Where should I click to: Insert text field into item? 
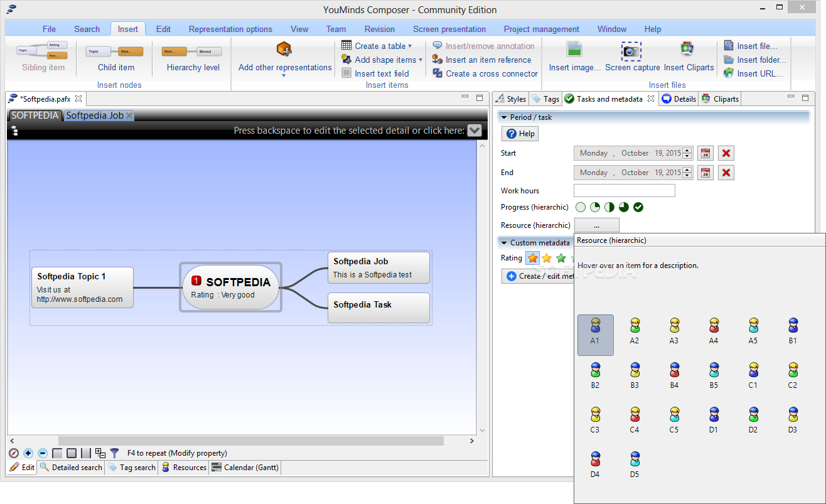click(x=375, y=73)
